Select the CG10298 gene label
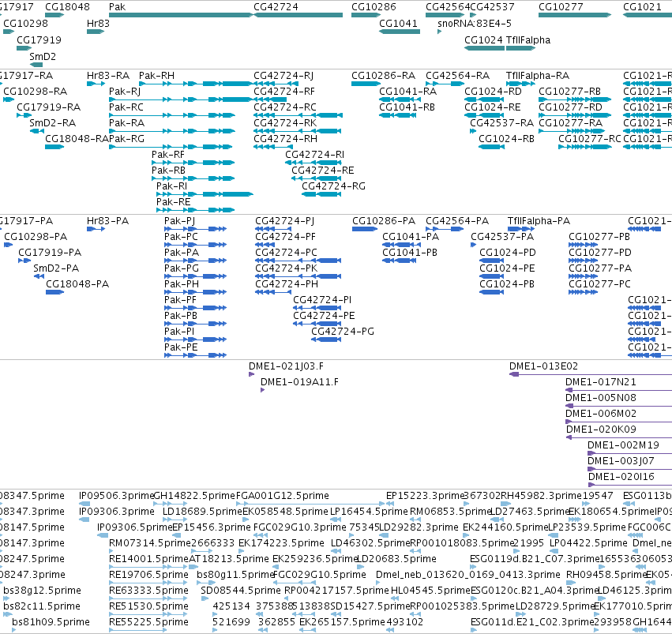This screenshot has width=672, height=634. click(25, 24)
